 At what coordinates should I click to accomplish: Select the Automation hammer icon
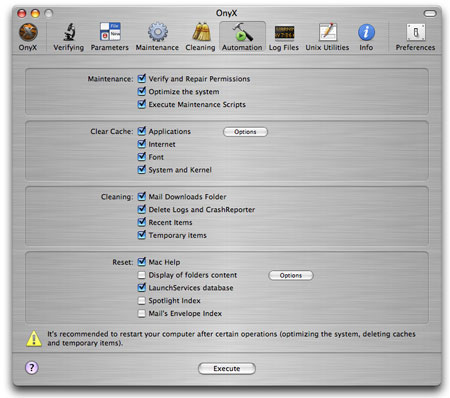[x=242, y=32]
